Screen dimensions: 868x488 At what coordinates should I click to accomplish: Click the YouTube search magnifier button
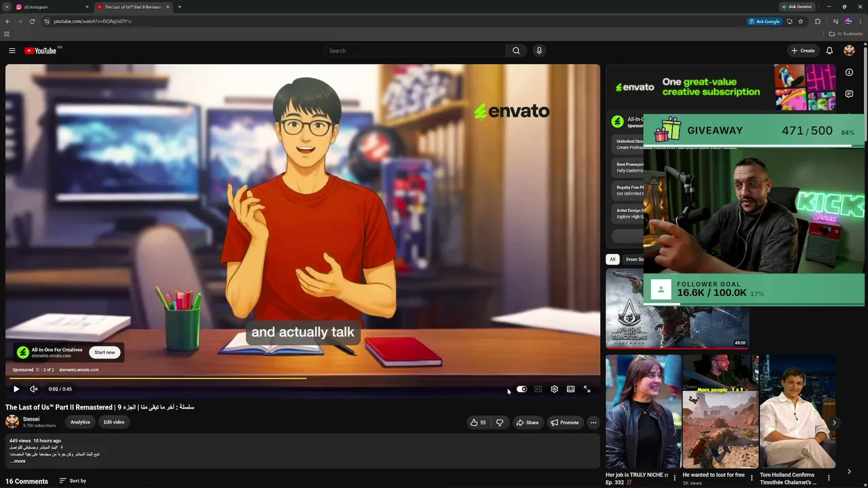click(x=516, y=51)
